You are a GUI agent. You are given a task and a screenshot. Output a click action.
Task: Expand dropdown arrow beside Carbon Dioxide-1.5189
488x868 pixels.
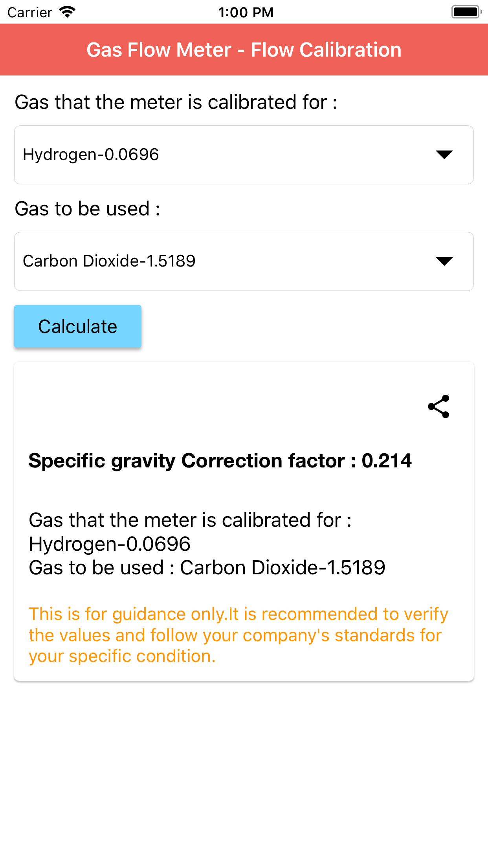point(444,261)
